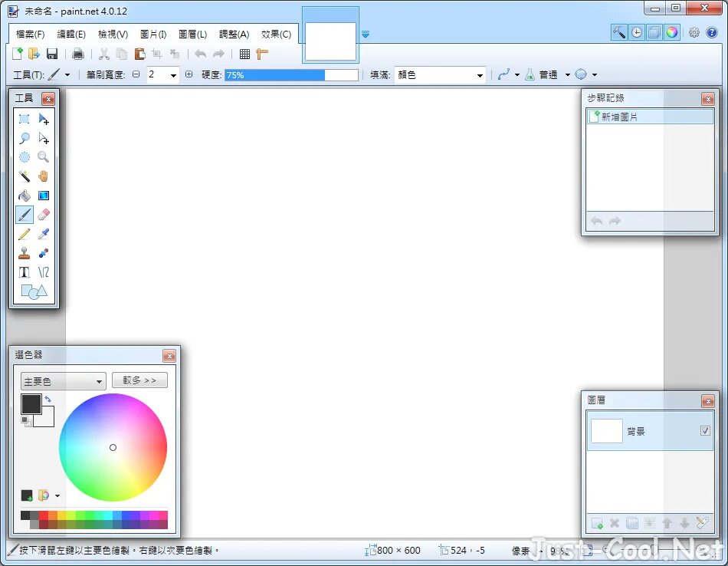Open the blend mode dropdown
The height and width of the screenshot is (566, 728).
(567, 75)
